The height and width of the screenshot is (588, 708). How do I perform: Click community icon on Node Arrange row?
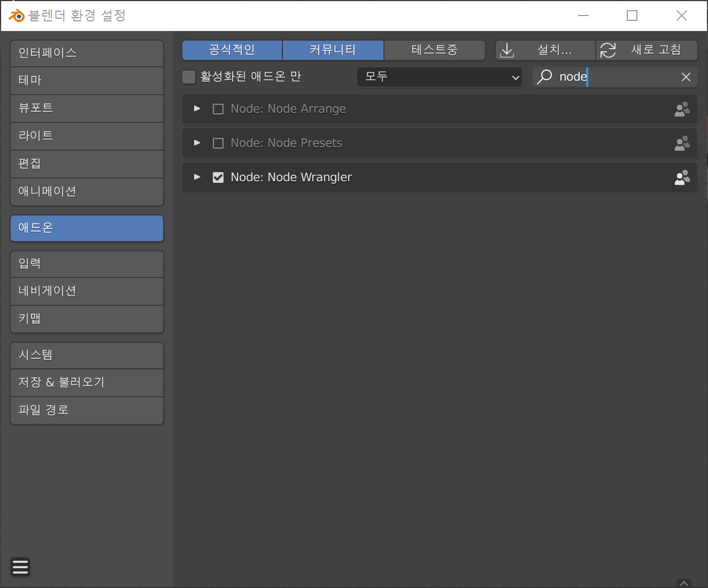tap(682, 109)
